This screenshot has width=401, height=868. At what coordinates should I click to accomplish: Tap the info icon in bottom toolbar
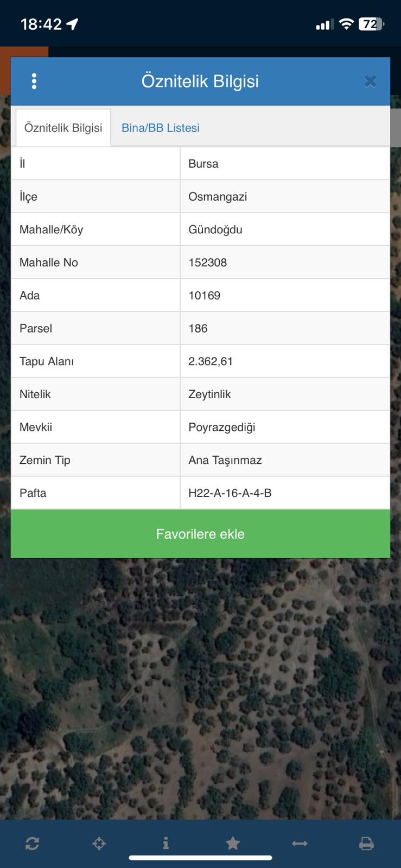[166, 843]
